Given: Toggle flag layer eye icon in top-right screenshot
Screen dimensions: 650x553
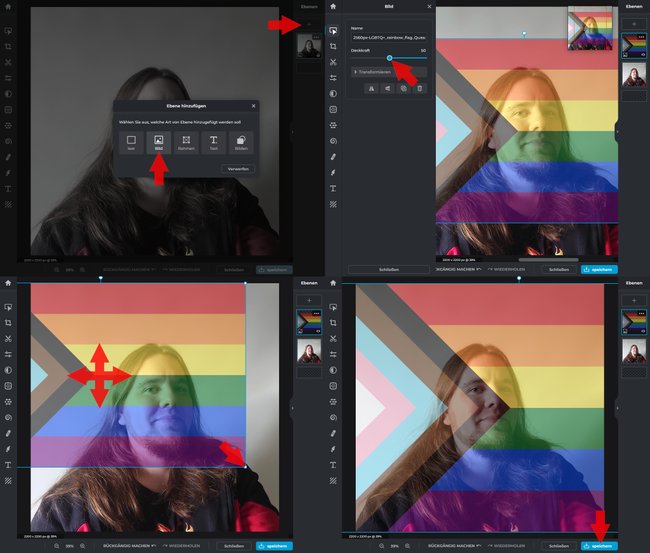Looking at the screenshot, I should (643, 54).
